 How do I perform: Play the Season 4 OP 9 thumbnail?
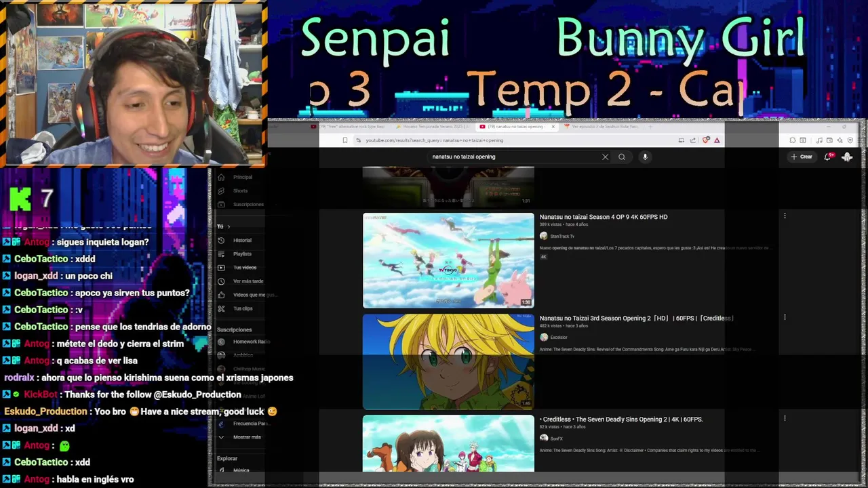pos(448,261)
